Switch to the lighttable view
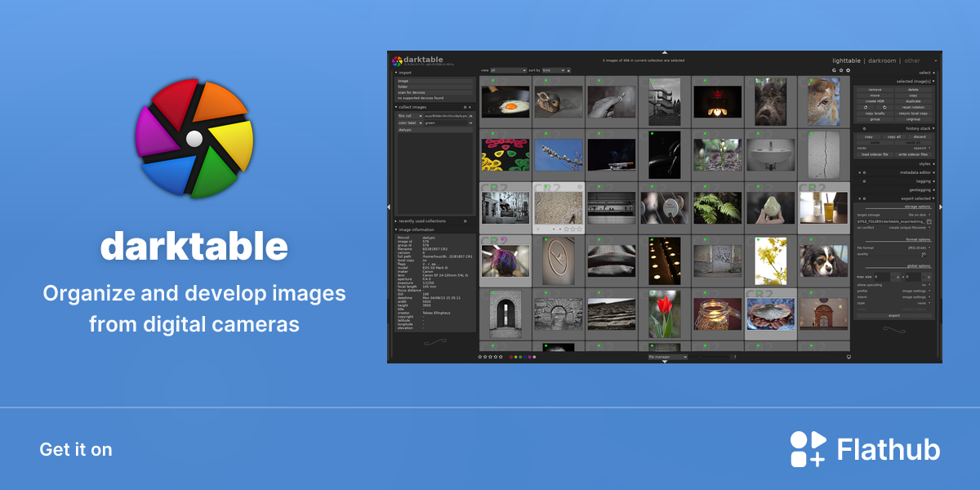This screenshot has height=490, width=980. [846, 60]
